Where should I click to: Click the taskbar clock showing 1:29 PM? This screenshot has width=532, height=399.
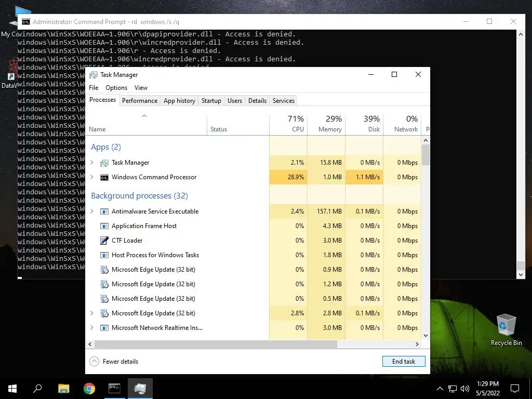coord(487,389)
